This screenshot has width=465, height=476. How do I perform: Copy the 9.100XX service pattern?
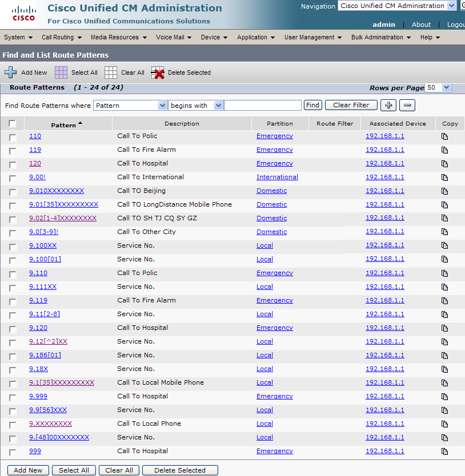tap(444, 245)
